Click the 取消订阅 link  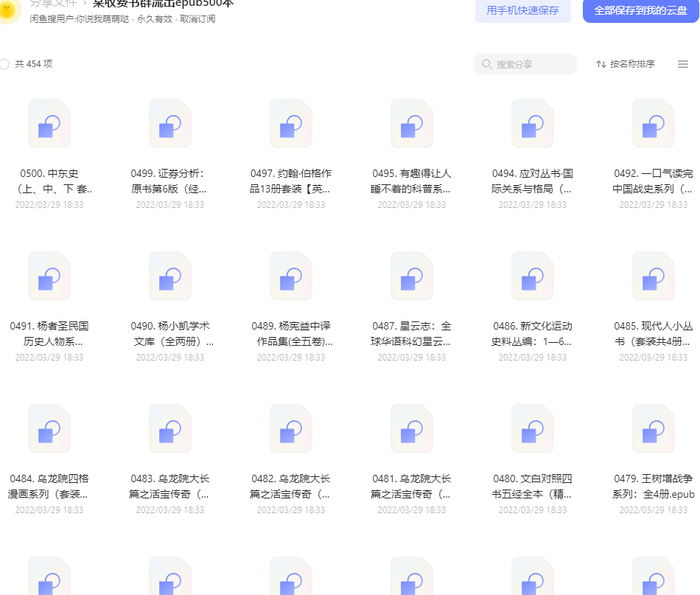(x=197, y=19)
